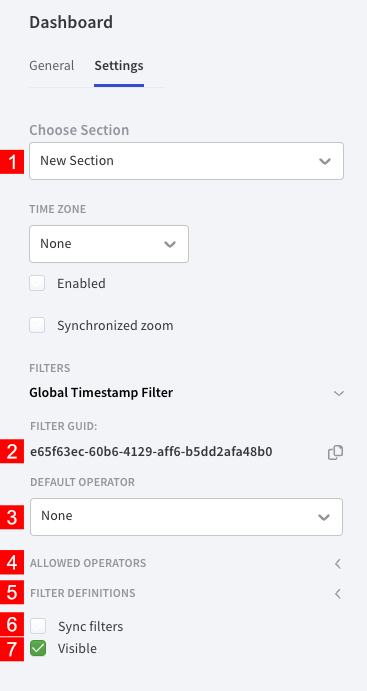
Task: Expand the Filter Definitions section label
Action: tap(83, 593)
